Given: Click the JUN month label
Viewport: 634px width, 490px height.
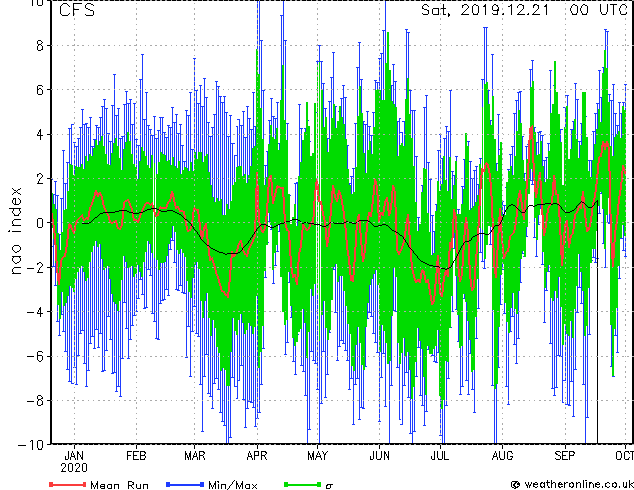Looking at the screenshot, I should coord(380,456).
